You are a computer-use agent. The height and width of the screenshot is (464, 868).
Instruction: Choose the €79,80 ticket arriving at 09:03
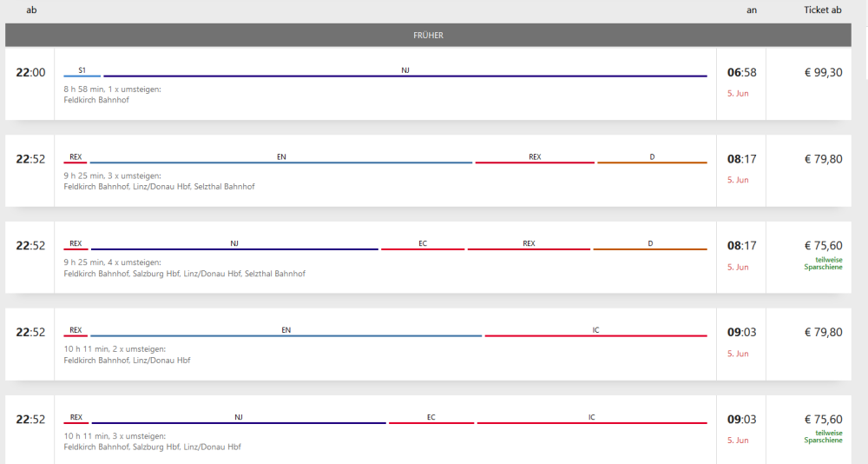(x=823, y=333)
